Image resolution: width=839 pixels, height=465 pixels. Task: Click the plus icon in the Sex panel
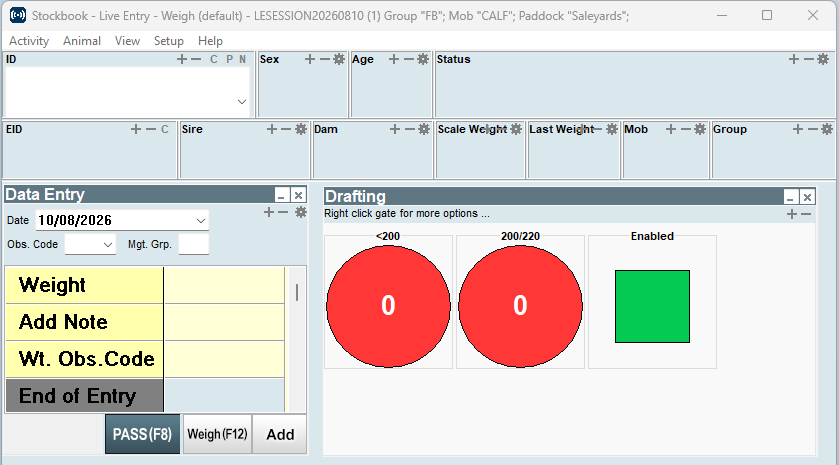pos(310,59)
